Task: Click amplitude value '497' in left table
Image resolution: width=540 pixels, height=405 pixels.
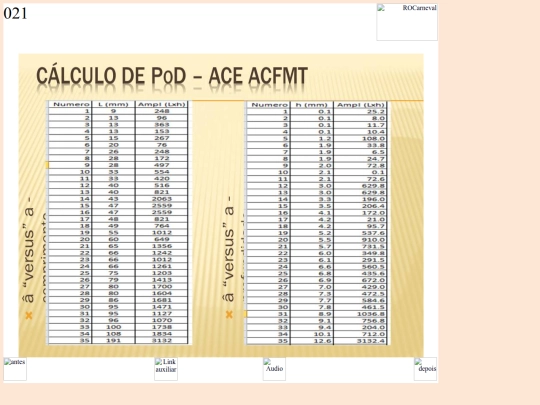Action: click(162, 165)
